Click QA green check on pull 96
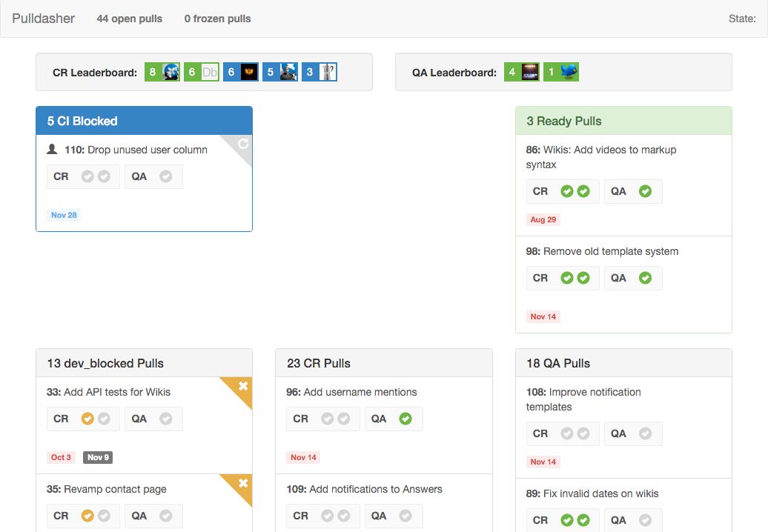The height and width of the screenshot is (532, 768). [405, 419]
